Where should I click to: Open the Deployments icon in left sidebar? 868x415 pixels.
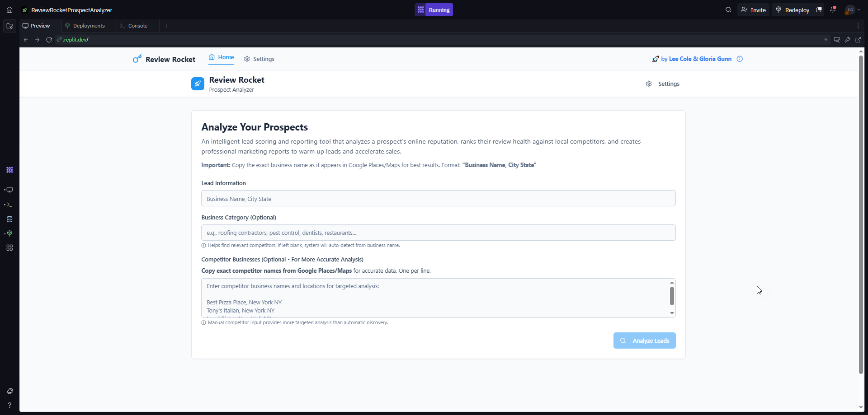pos(9,233)
